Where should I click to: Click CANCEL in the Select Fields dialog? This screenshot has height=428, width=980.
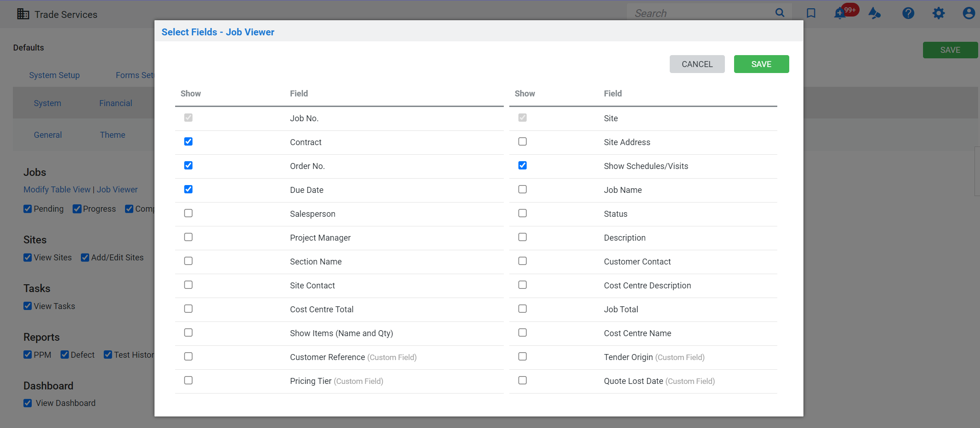[697, 64]
